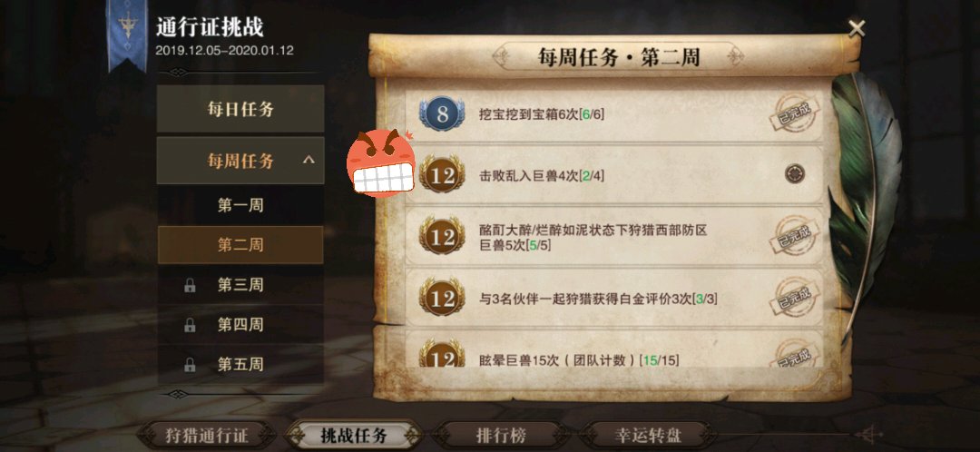Go to the 幸运转盘 tab
980x452 pixels.
(647, 436)
